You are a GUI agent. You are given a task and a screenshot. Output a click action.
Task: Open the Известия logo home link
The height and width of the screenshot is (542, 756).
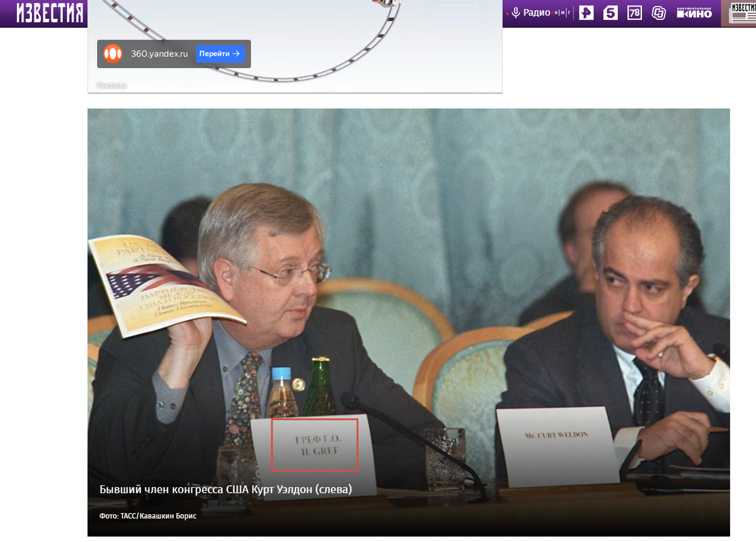point(50,13)
